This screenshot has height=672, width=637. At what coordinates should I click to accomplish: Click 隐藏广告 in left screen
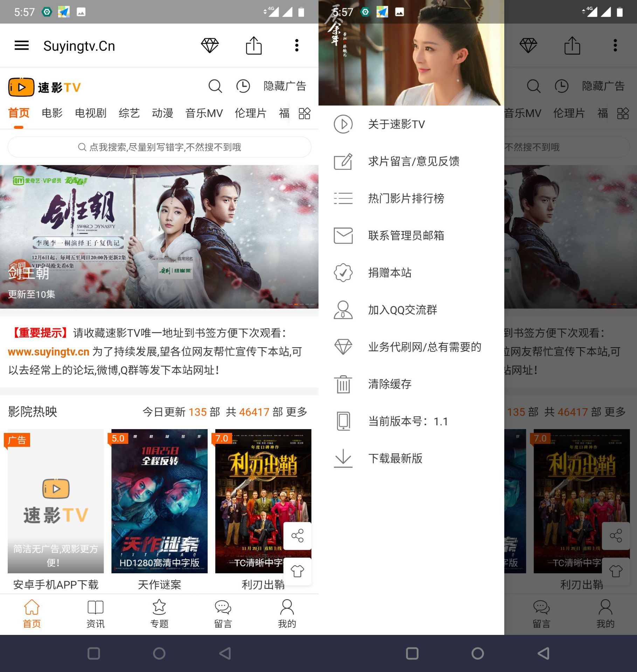click(x=285, y=86)
